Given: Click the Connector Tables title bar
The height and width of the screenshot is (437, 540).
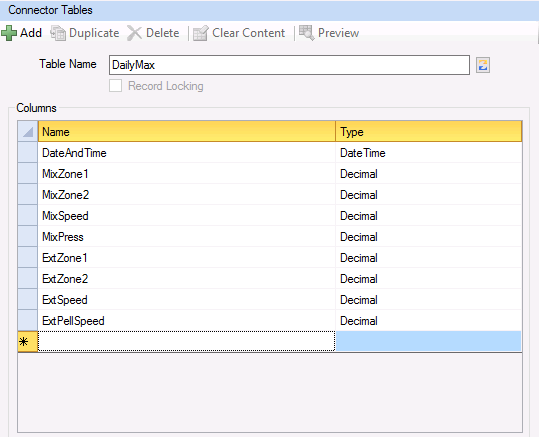Looking at the screenshot, I should point(270,10).
